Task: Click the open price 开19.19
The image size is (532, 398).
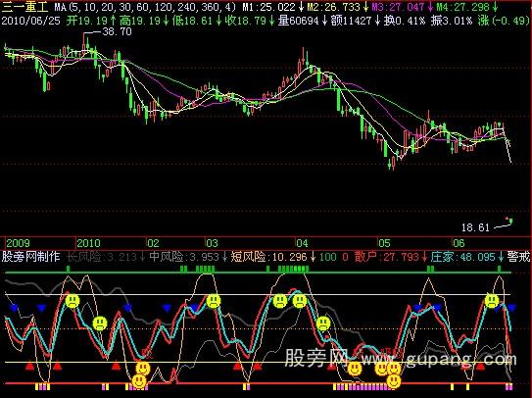Action: [91, 21]
